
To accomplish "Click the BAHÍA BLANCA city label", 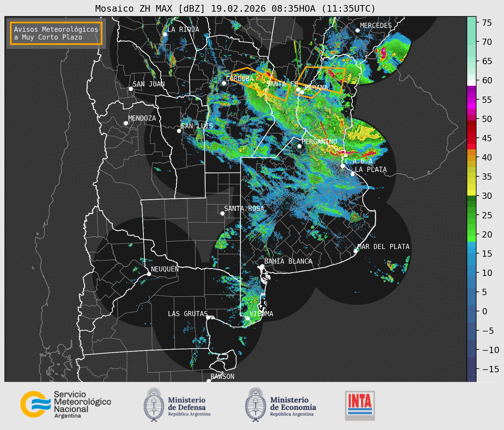I will coord(288,261).
